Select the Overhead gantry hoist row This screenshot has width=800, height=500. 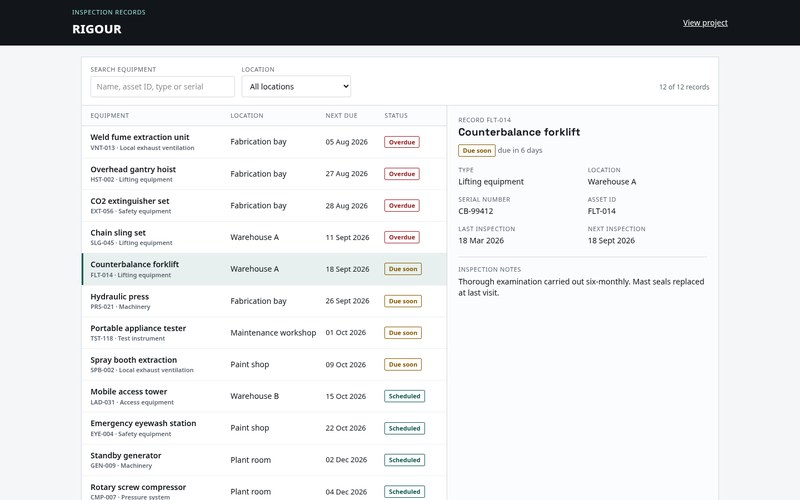click(x=264, y=174)
